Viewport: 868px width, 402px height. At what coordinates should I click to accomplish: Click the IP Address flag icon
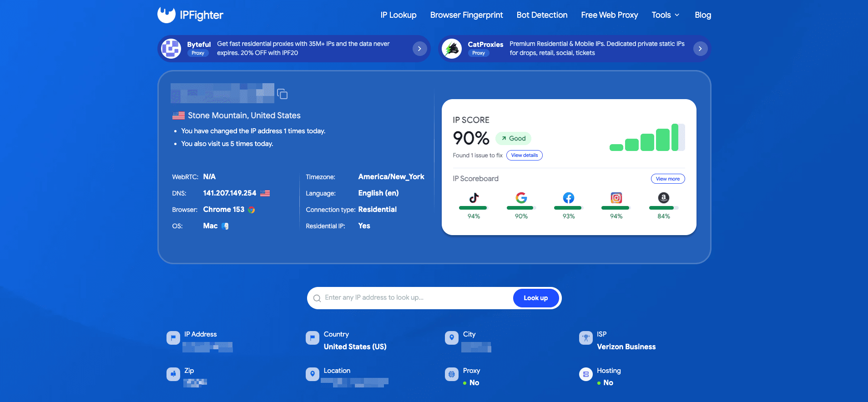pyautogui.click(x=173, y=338)
